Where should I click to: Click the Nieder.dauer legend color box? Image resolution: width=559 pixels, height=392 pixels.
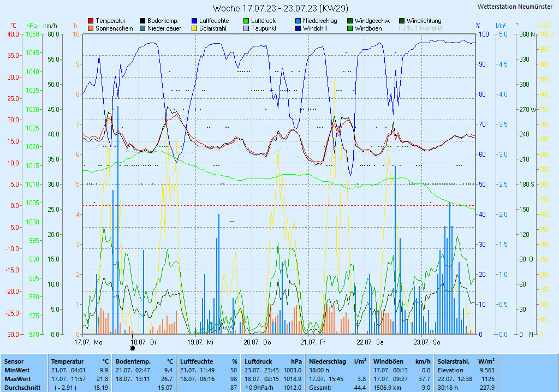[142, 28]
